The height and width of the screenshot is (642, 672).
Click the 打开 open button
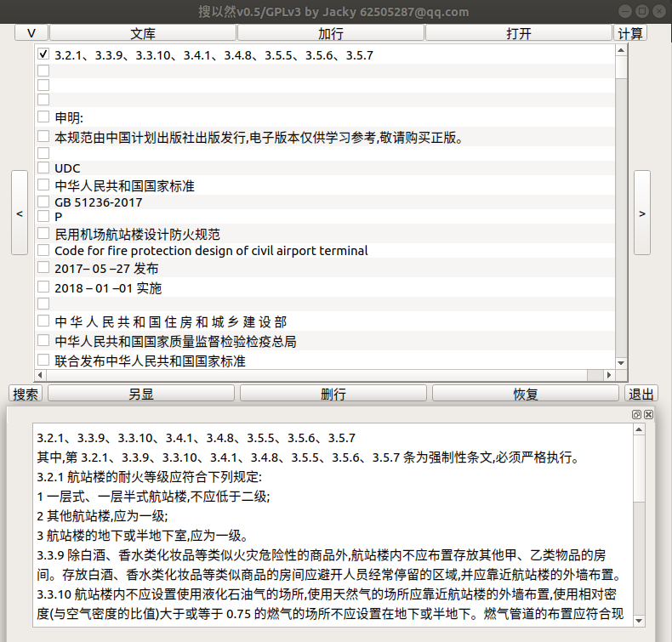coord(519,33)
